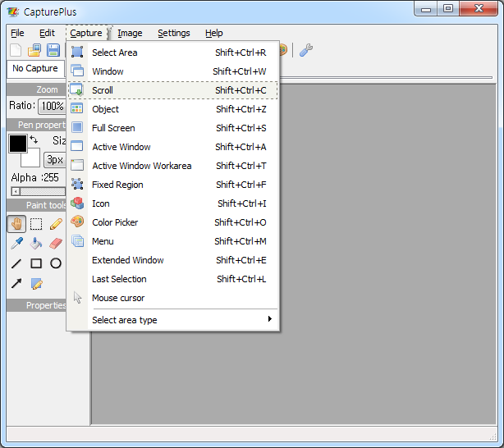Select the Hand pan tool
Viewport: 504px width, 448px height.
click(x=16, y=224)
